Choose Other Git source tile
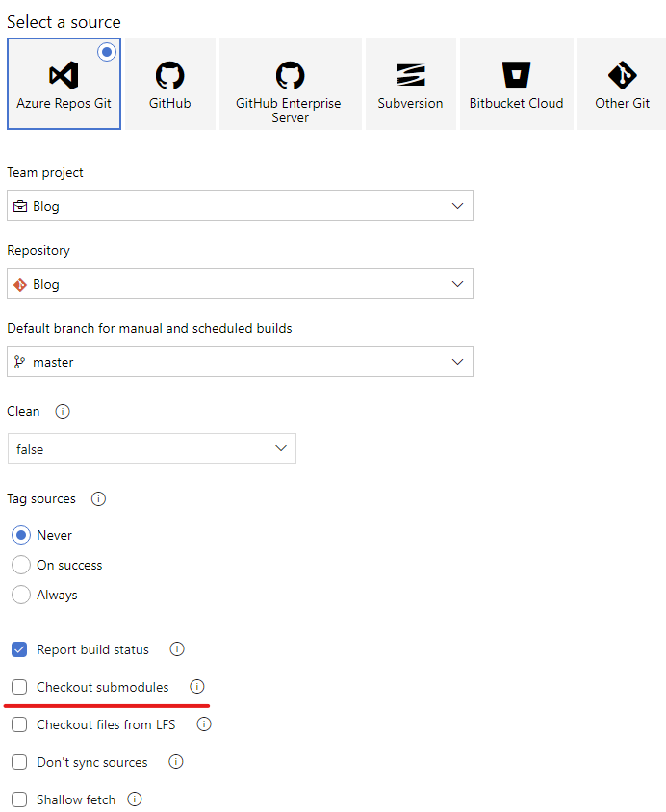Image resolution: width=666 pixels, height=812 pixels. [x=622, y=84]
